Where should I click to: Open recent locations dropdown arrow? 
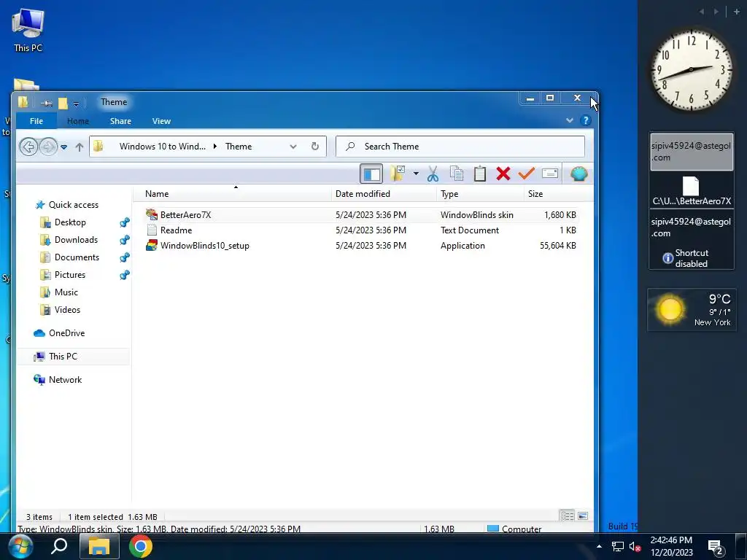[x=64, y=147]
